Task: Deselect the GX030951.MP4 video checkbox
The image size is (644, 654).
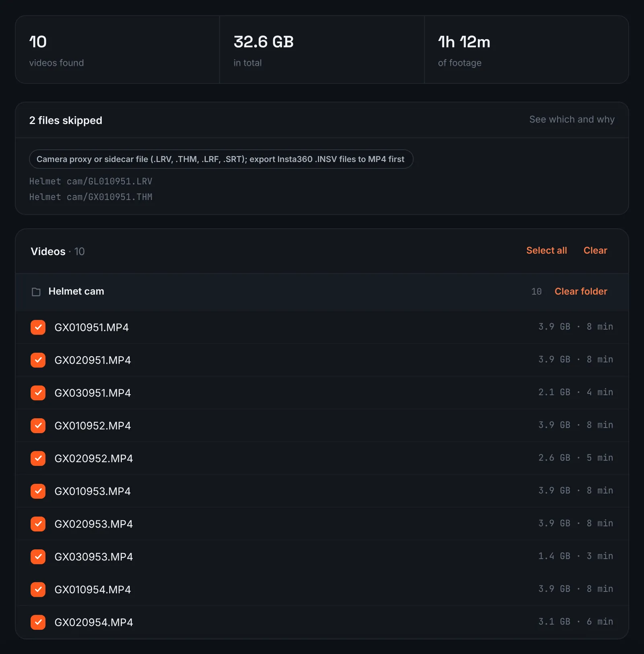Action: point(38,393)
